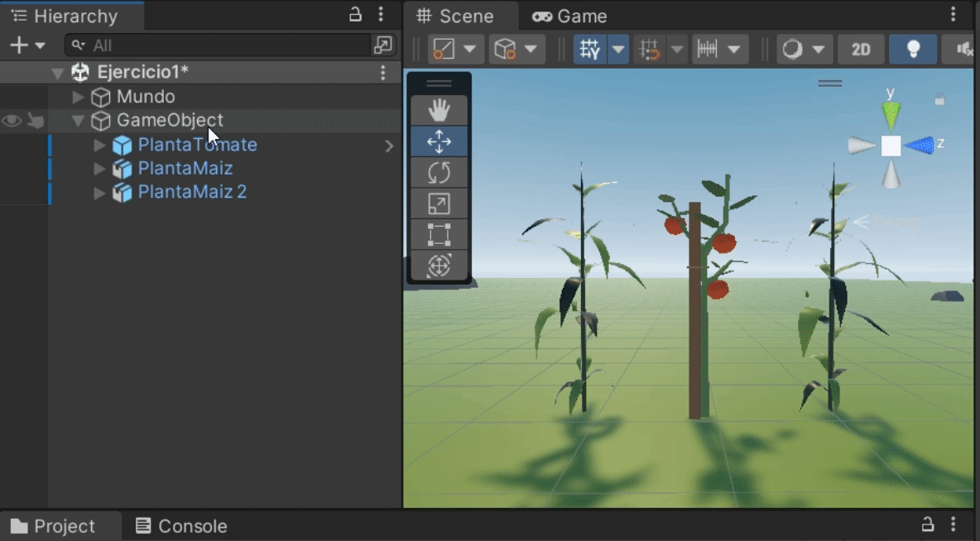The image size is (980, 541).
Task: Collapse the GameObject hierarchy node
Action: click(x=79, y=122)
